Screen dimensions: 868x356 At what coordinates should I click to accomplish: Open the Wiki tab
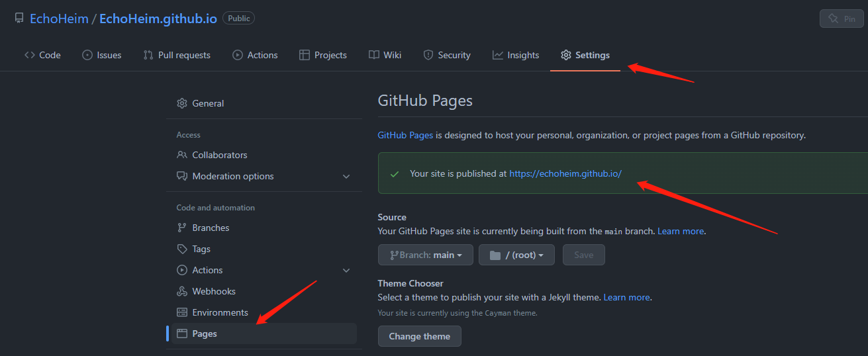click(385, 55)
